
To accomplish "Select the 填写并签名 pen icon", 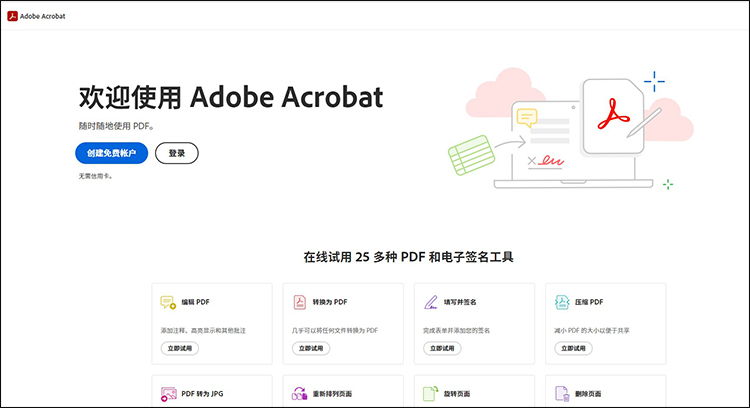I will [x=430, y=302].
